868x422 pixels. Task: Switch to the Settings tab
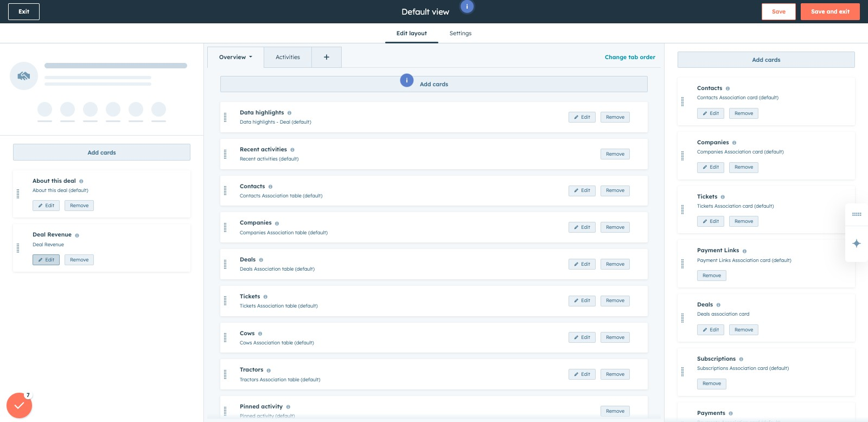point(461,33)
